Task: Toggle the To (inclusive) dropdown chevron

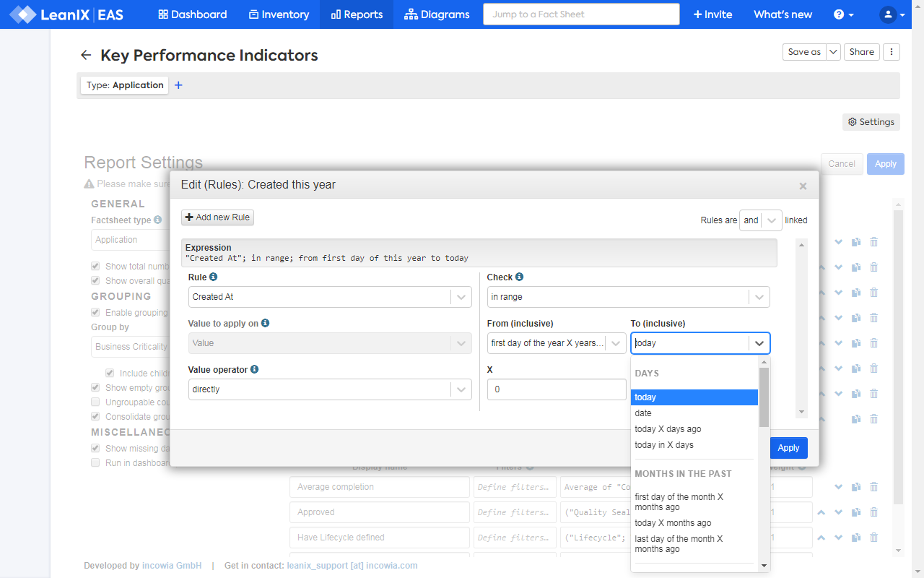Action: tap(759, 343)
